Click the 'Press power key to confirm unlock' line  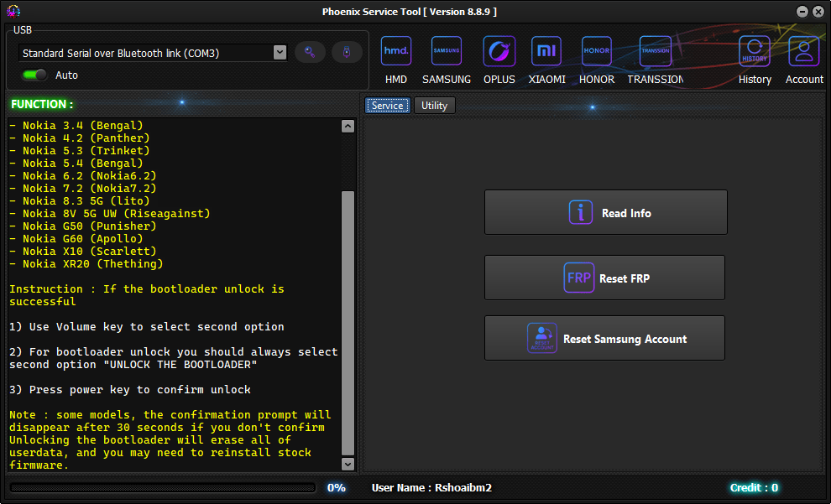click(130, 390)
